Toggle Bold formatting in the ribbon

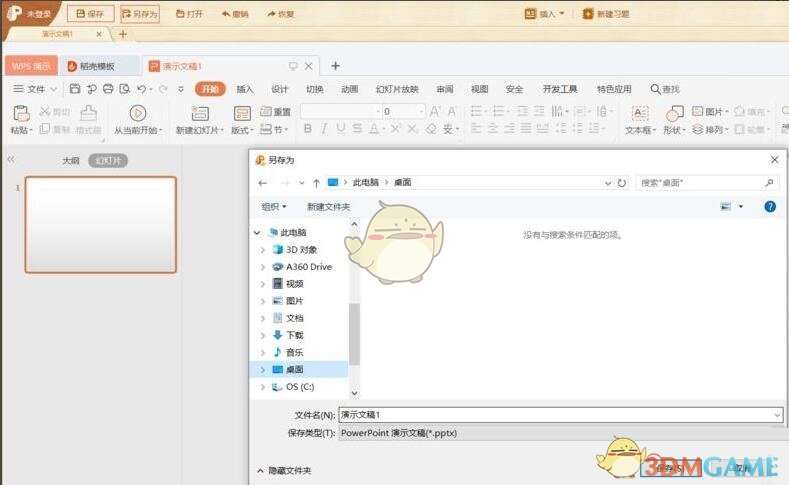(x=307, y=129)
